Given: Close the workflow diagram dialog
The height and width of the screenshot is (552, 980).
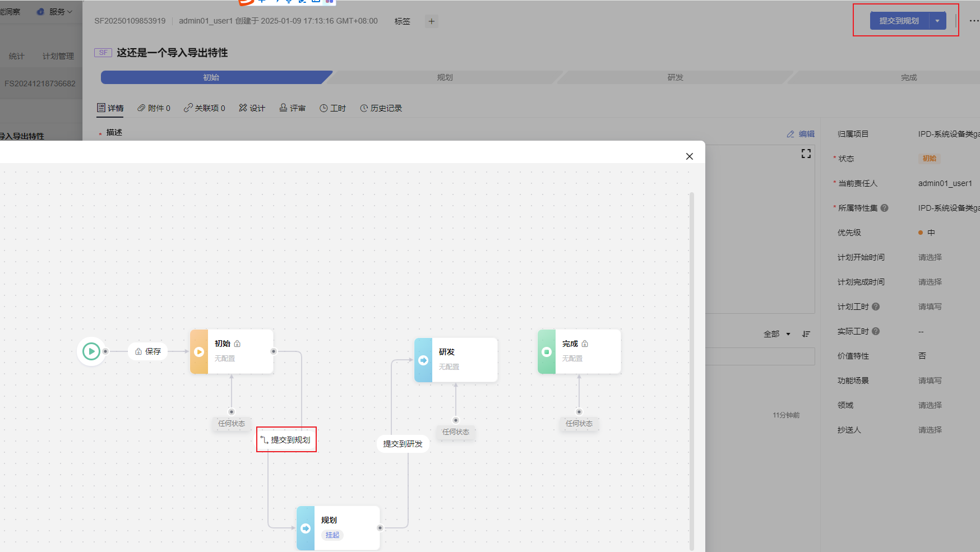Looking at the screenshot, I should click(x=690, y=156).
